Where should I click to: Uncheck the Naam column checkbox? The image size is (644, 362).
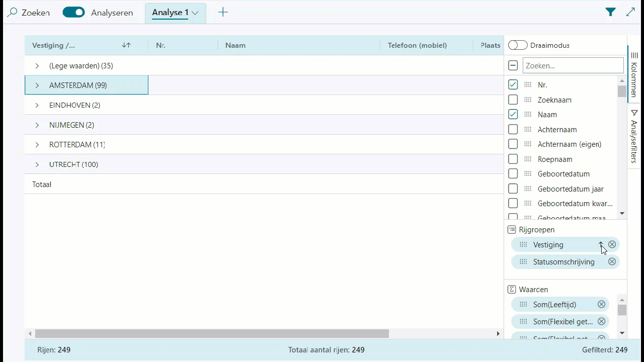click(x=513, y=115)
